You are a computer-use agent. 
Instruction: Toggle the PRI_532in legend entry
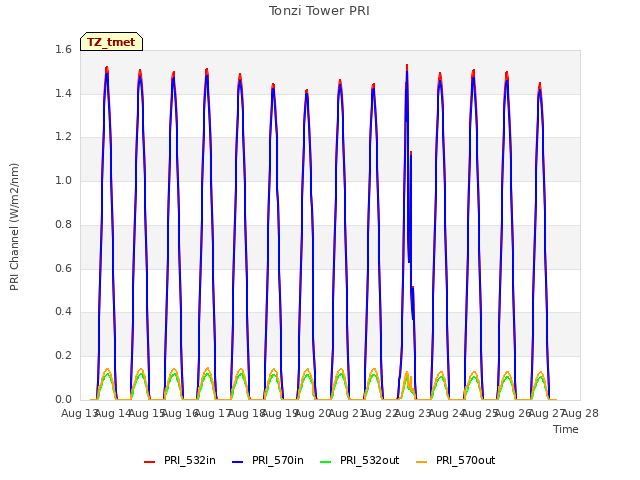click(x=180, y=460)
